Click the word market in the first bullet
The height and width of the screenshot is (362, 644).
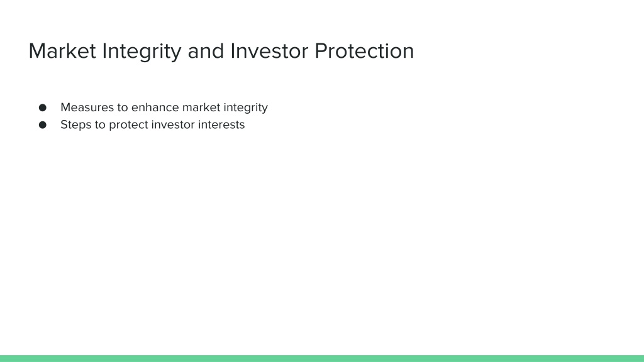pyautogui.click(x=201, y=107)
